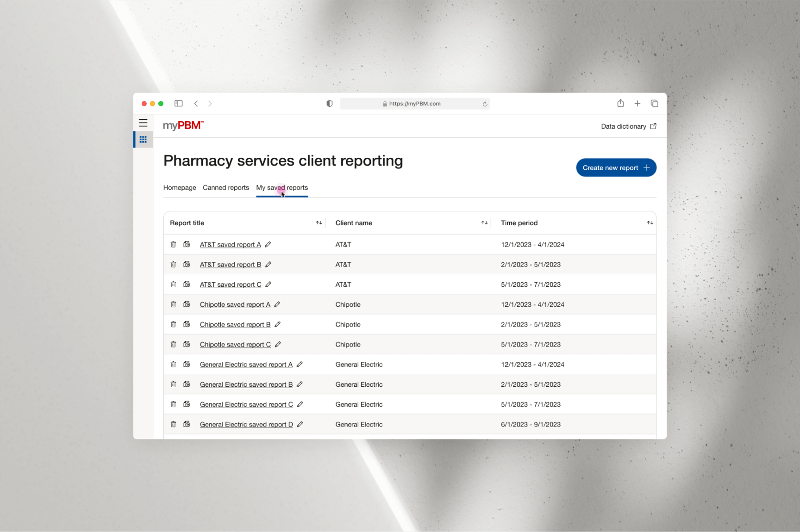
Task: Sort table by Report title column
Action: coord(319,223)
